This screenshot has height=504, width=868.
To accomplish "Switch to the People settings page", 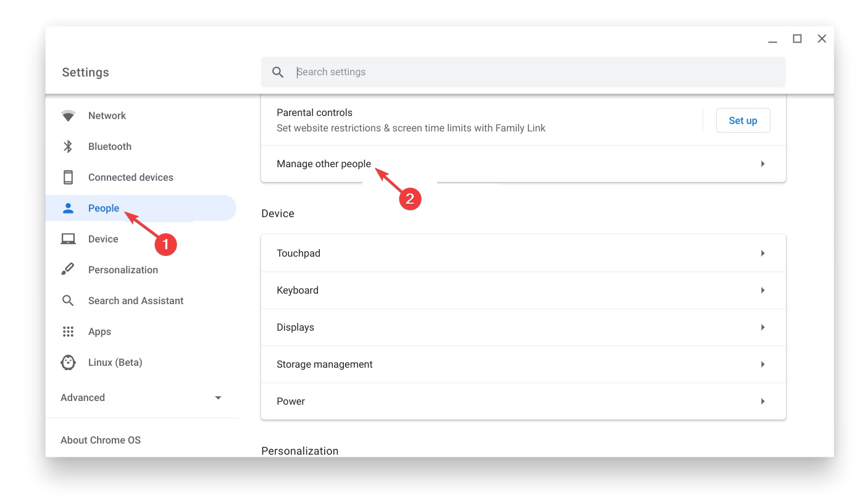I will click(104, 208).
